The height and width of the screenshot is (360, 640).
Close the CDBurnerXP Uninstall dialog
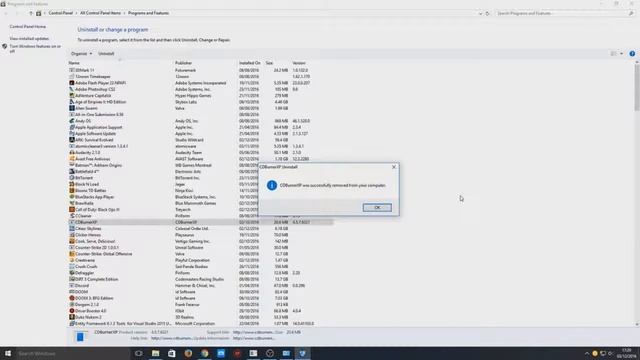point(394,167)
